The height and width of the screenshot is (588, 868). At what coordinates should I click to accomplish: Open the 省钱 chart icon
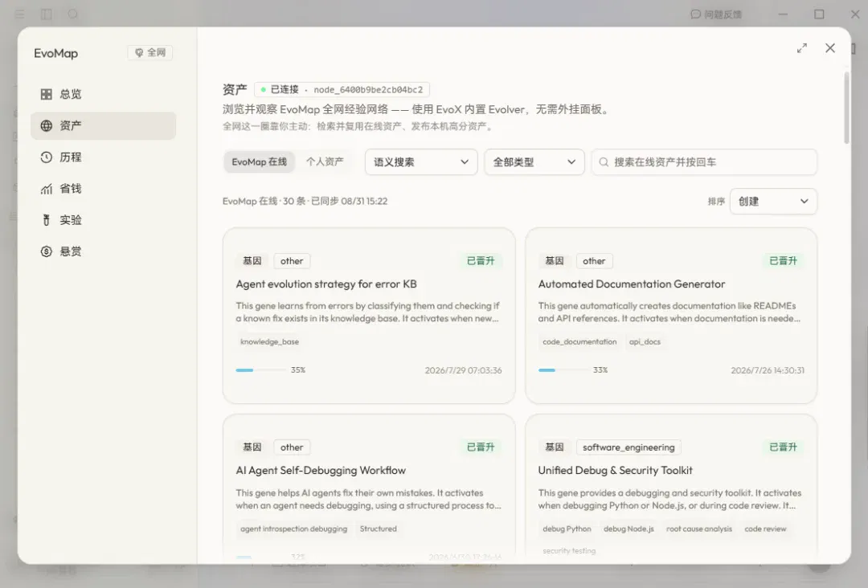47,189
